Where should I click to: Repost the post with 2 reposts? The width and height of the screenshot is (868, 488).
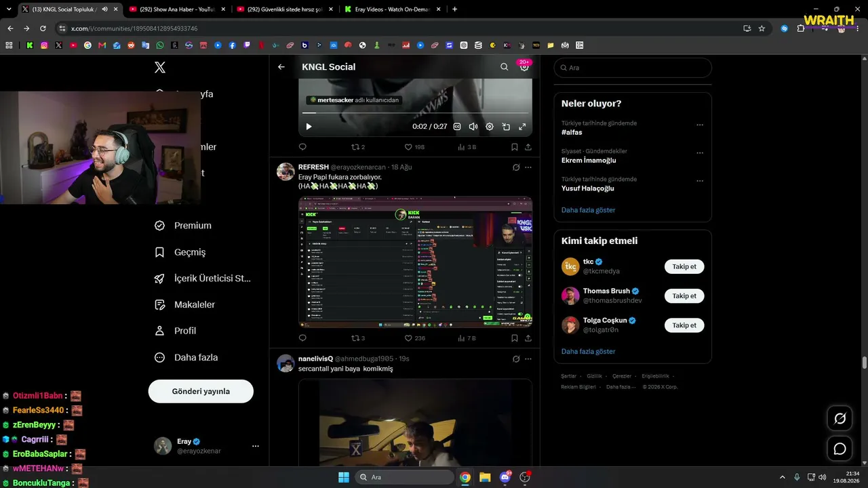pos(357,147)
